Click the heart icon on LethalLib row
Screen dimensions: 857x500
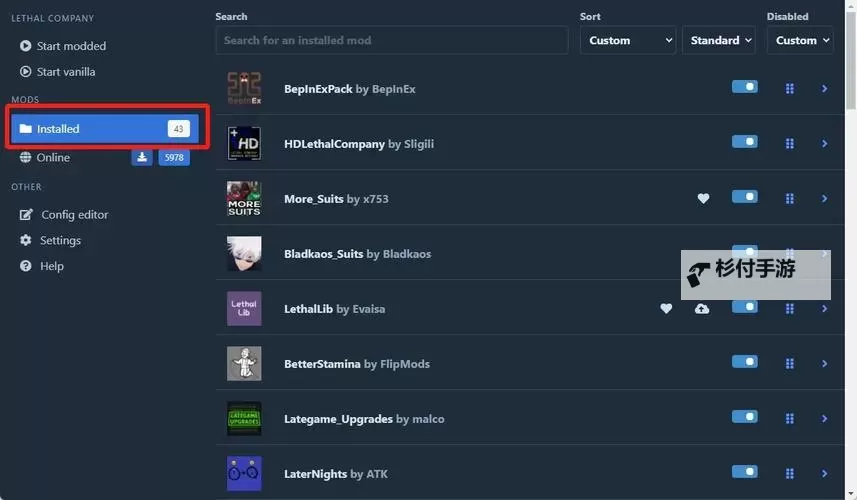pos(666,309)
